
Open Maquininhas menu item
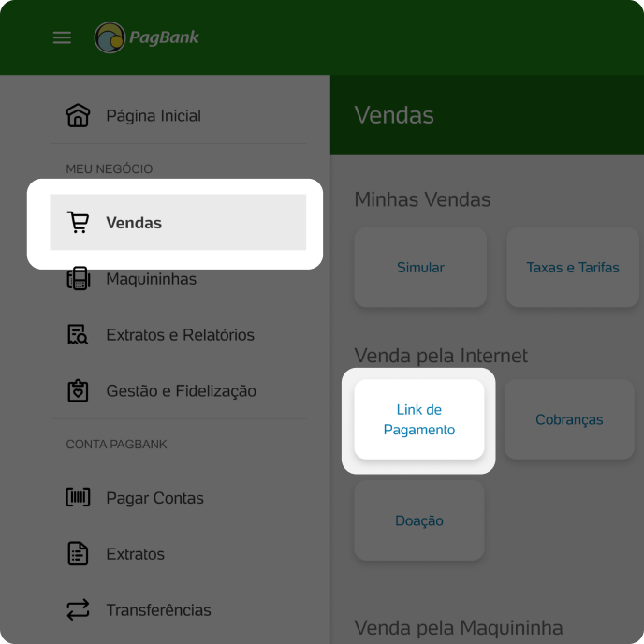[178, 279]
